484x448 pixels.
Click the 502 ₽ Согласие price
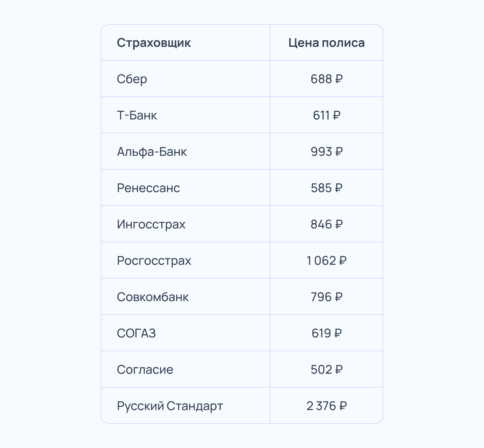point(326,370)
